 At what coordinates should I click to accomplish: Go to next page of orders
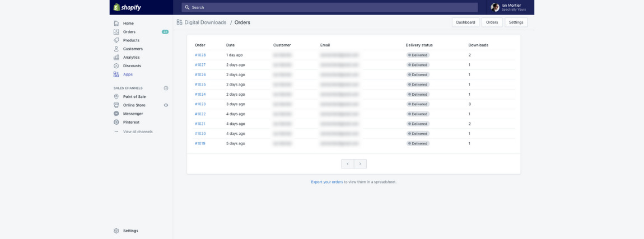360,164
